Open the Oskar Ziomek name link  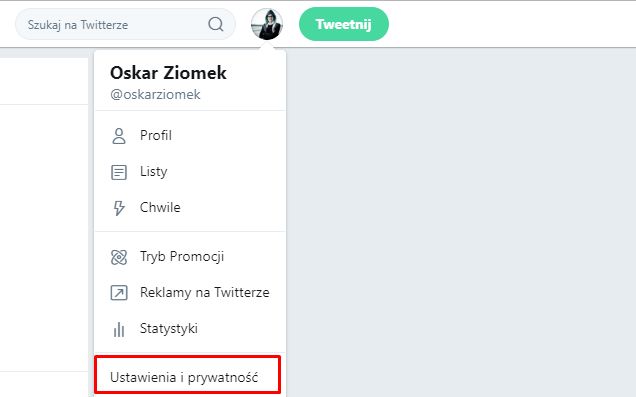(x=168, y=73)
